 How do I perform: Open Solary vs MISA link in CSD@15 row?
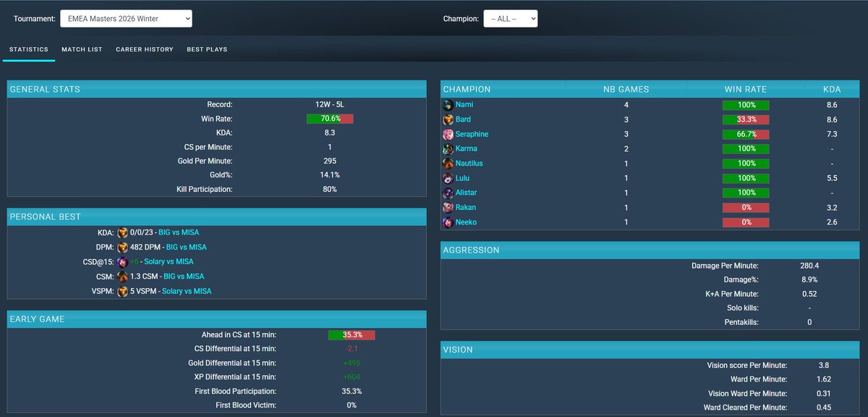pyautogui.click(x=168, y=261)
